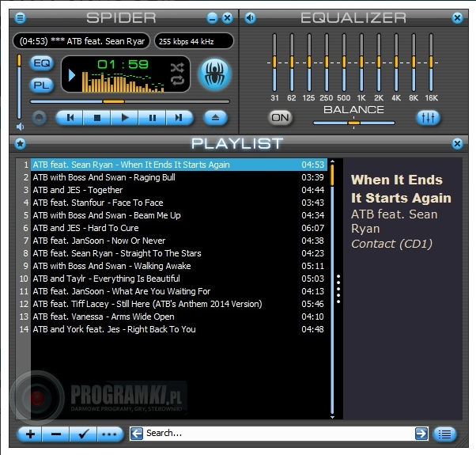This screenshot has width=476, height=455.
Task: Adjust the 1K equalizer band
Action: pyautogui.click(x=361, y=63)
